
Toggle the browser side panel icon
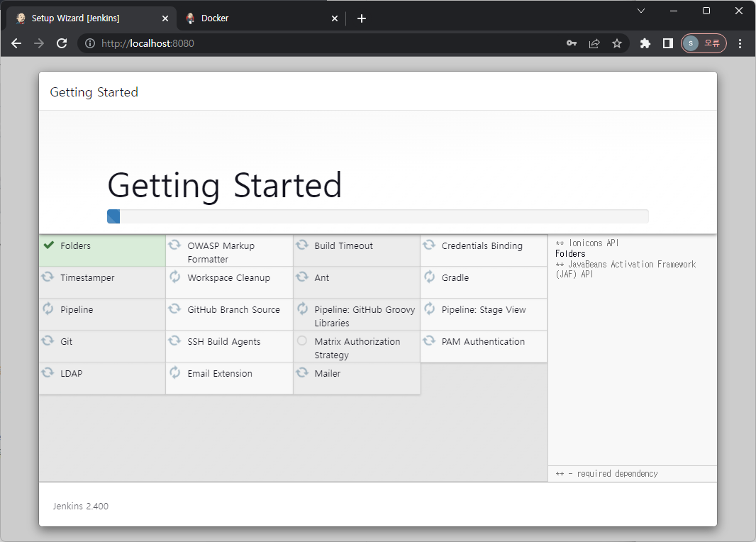(x=668, y=43)
